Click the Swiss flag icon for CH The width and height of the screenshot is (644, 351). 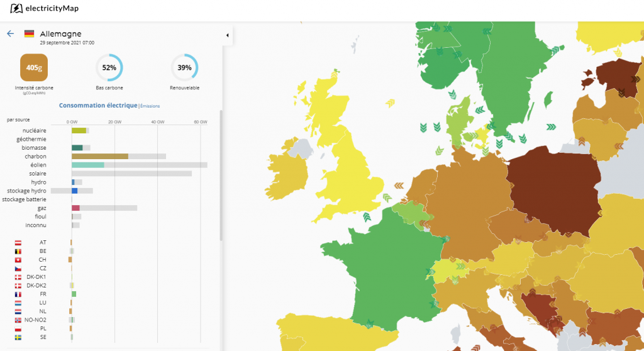pyautogui.click(x=18, y=259)
